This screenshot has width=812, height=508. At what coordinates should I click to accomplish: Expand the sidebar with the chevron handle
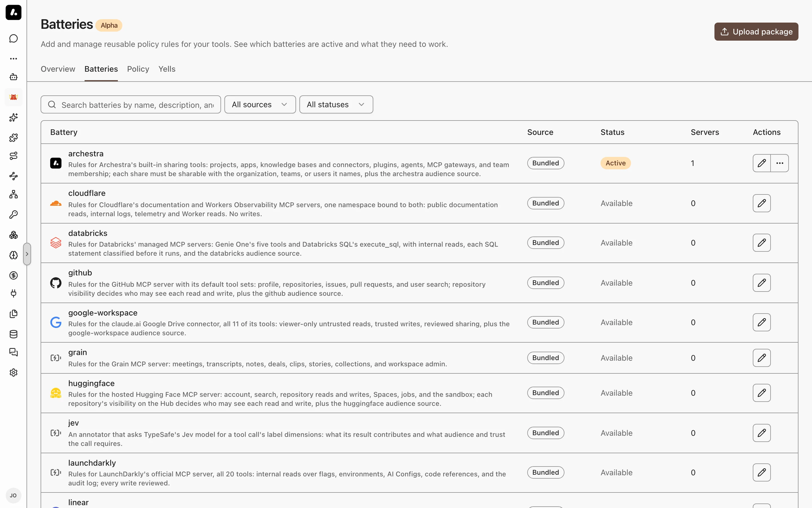click(x=27, y=254)
